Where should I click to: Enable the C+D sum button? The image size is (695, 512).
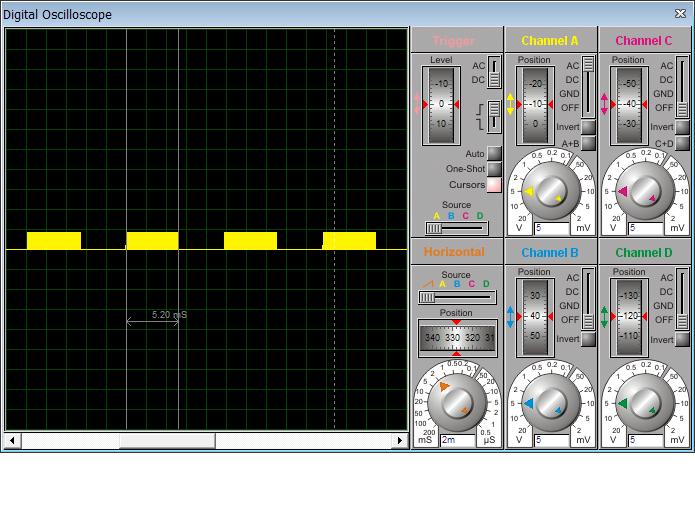pos(682,143)
